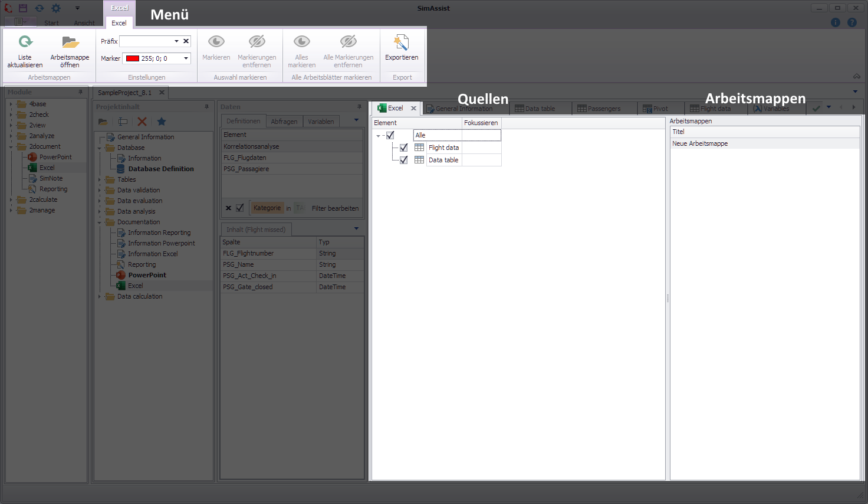Screen dimensions: 868x504
Task: Open the dropdown next to Inhalt (Flight missed)
Action: (x=356, y=228)
